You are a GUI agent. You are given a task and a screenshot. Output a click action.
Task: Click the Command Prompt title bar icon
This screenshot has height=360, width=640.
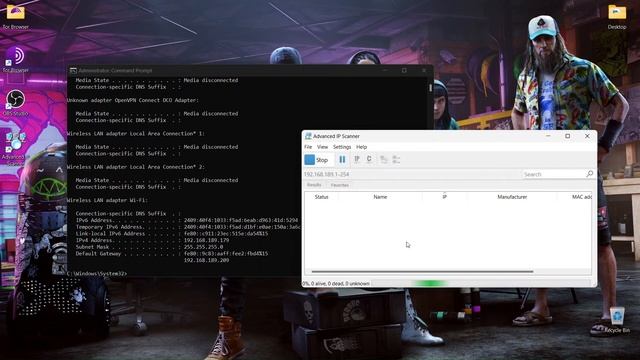pyautogui.click(x=73, y=71)
